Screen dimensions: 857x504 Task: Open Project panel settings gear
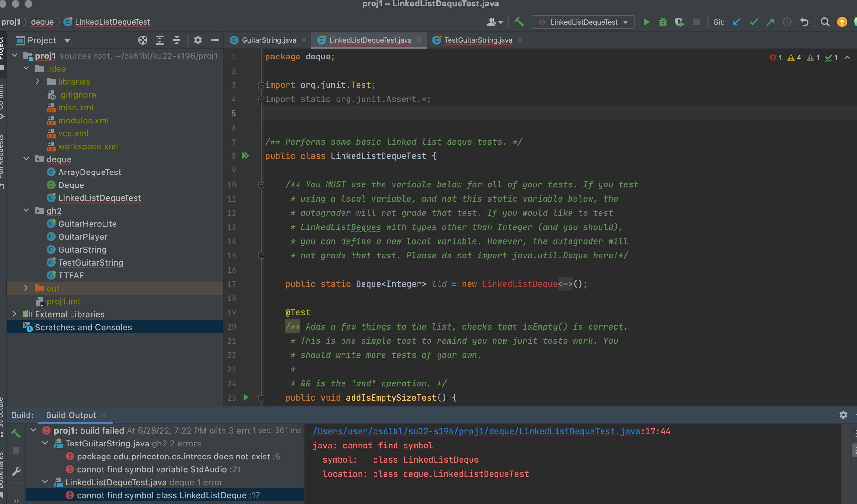click(198, 40)
